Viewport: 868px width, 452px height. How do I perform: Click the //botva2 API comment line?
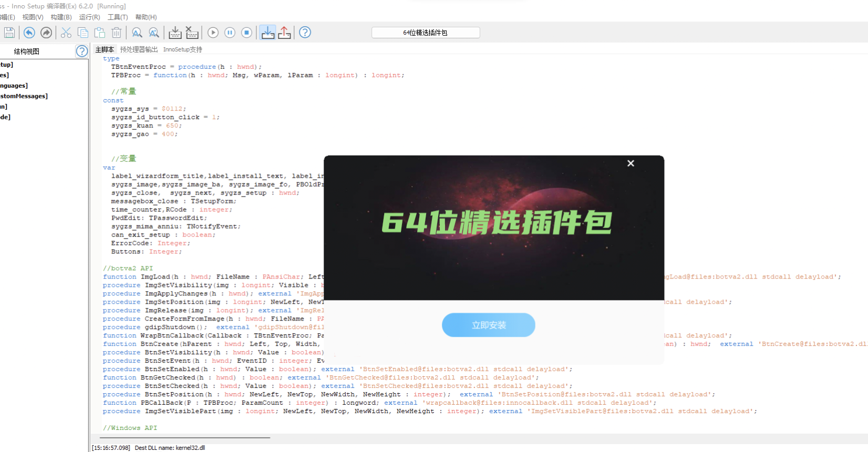coord(128,268)
